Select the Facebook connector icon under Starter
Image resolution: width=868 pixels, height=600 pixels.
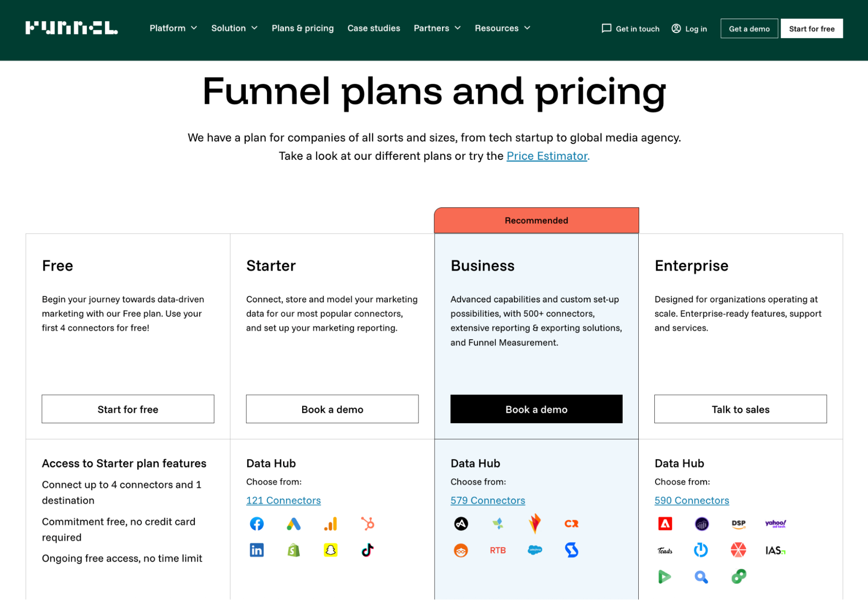tap(257, 524)
